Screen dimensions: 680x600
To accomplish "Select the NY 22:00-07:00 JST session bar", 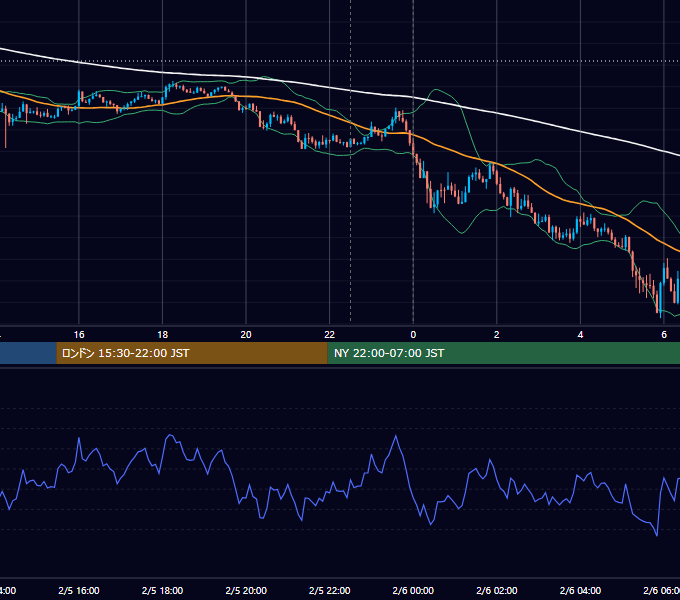I will click(503, 353).
